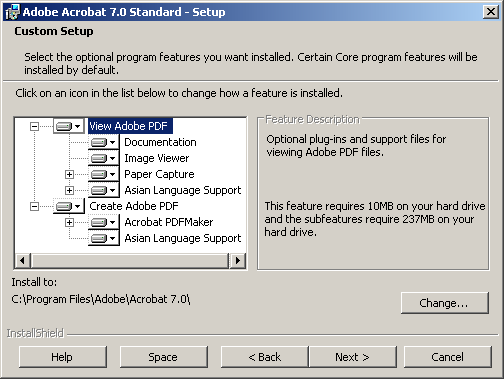
Task: Open install-state dropdown for Image Viewer
Action: pos(104,158)
